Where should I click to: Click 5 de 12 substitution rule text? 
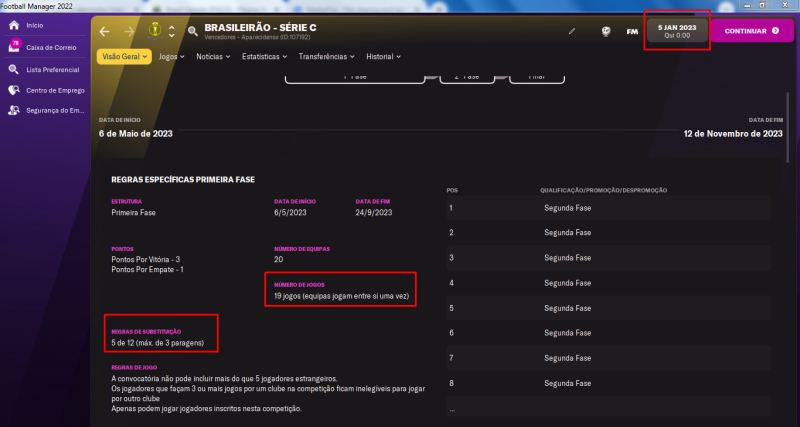click(x=158, y=343)
